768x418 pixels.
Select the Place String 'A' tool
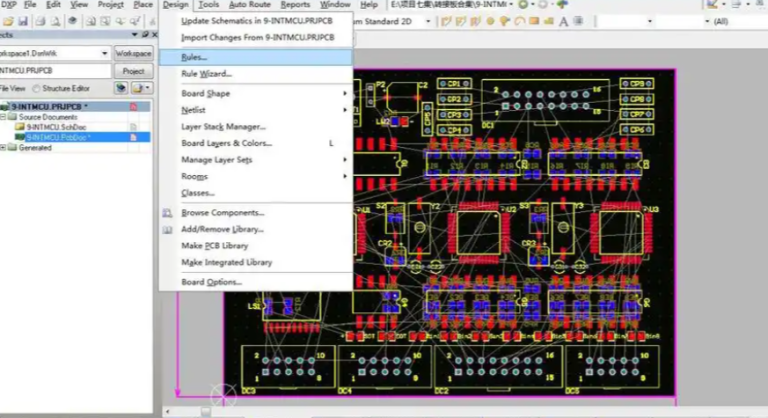pos(563,21)
